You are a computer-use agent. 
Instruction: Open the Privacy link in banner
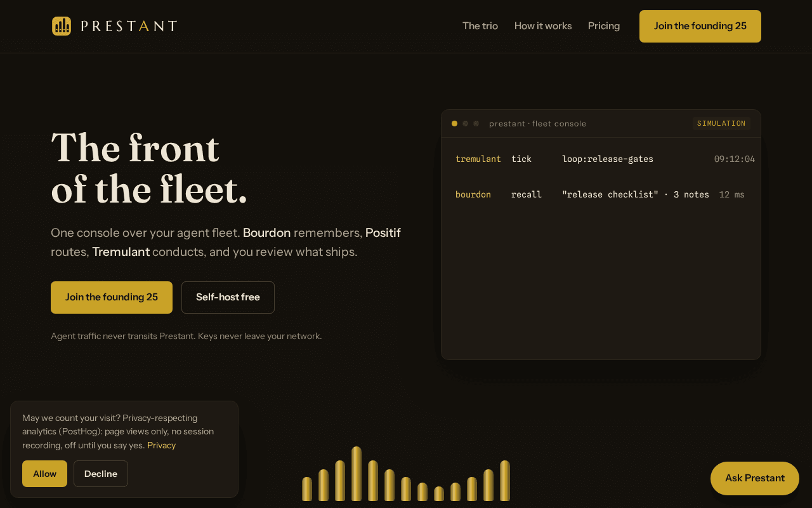[x=161, y=445]
